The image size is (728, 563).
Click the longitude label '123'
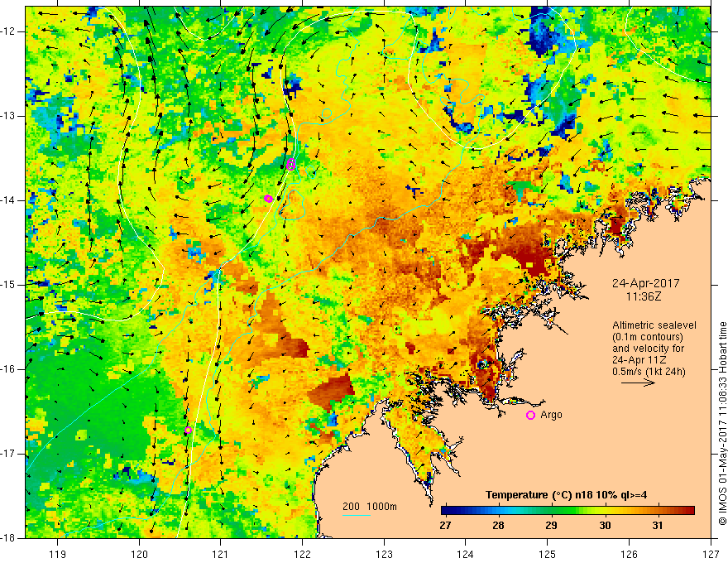click(x=384, y=554)
